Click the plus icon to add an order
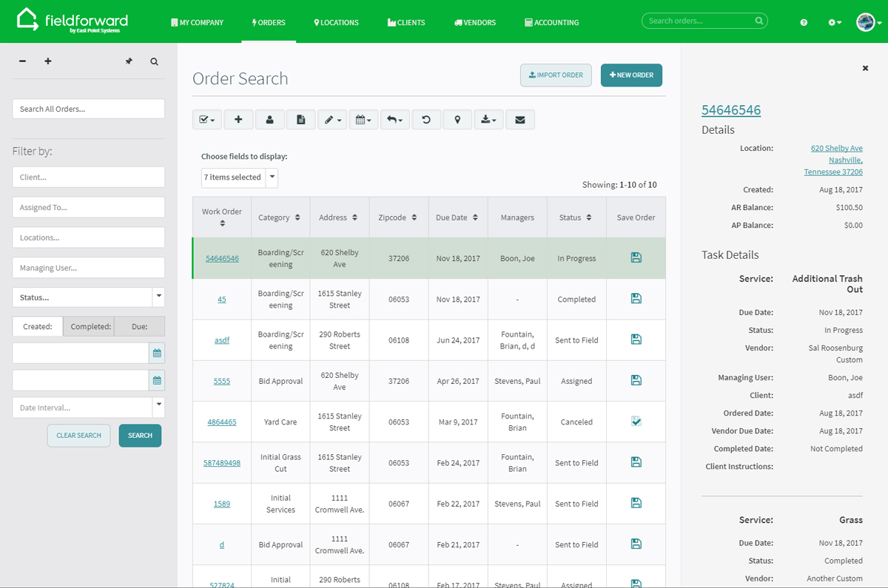Image resolution: width=888 pixels, height=588 pixels. click(x=238, y=119)
